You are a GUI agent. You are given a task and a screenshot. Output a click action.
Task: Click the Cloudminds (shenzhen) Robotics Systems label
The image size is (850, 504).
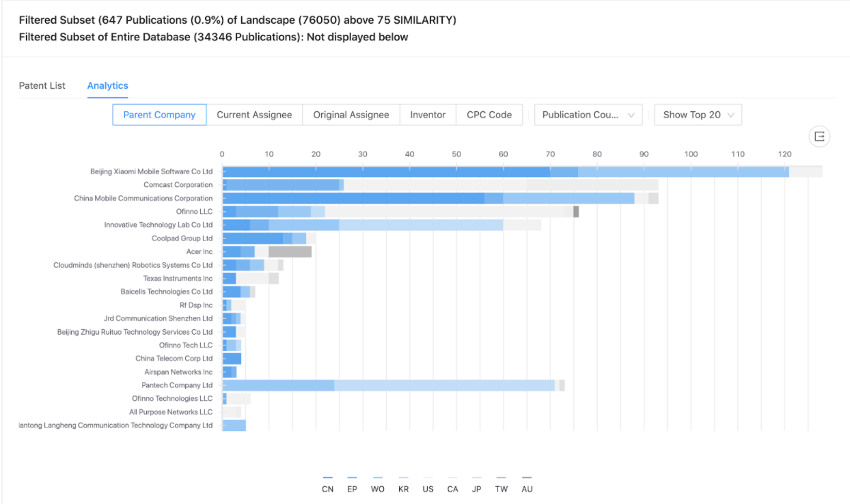[x=133, y=265]
